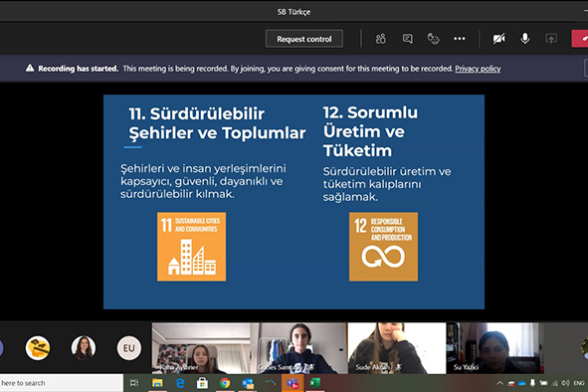Screen dimensions: 588x392
Task: Select the EU initials participant avatar
Action: (x=129, y=348)
